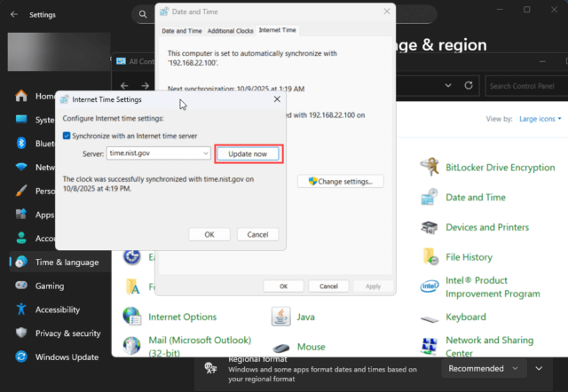This screenshot has height=392, width=568.
Task: Click the Regional format language icon
Action: point(210,368)
